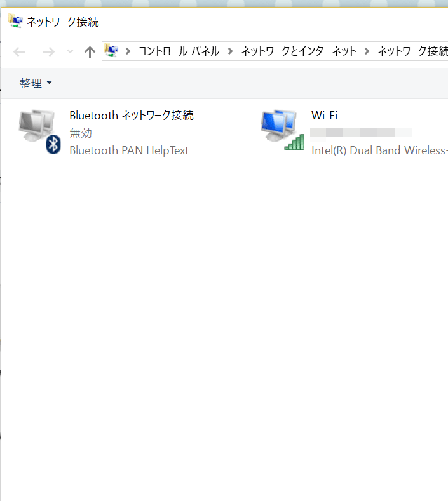Viewport: 448px width, 501px height.
Task: Expand chevron after コントロール パネル
Action: coord(230,51)
